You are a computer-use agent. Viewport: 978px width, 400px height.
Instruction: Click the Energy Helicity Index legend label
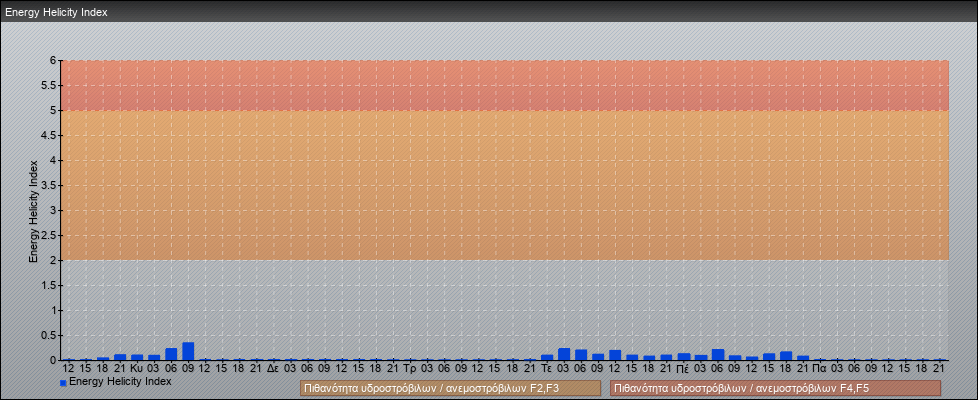tap(120, 382)
